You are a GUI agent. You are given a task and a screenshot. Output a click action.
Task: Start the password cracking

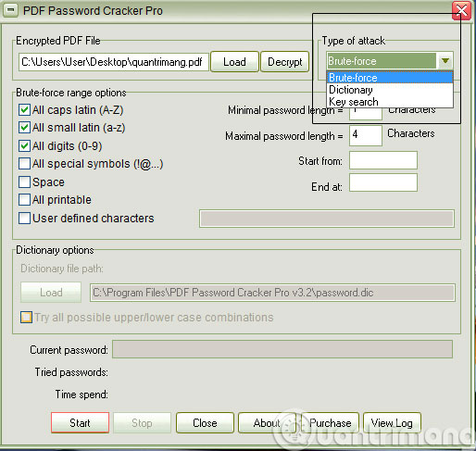[80, 422]
